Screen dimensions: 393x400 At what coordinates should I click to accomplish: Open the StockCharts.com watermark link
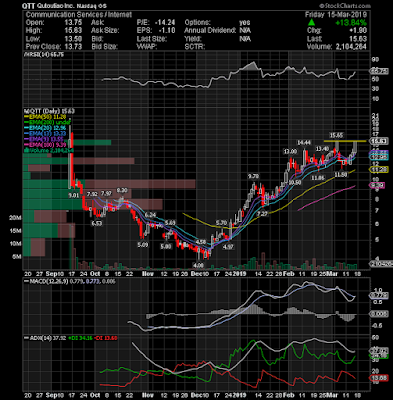tap(345, 6)
